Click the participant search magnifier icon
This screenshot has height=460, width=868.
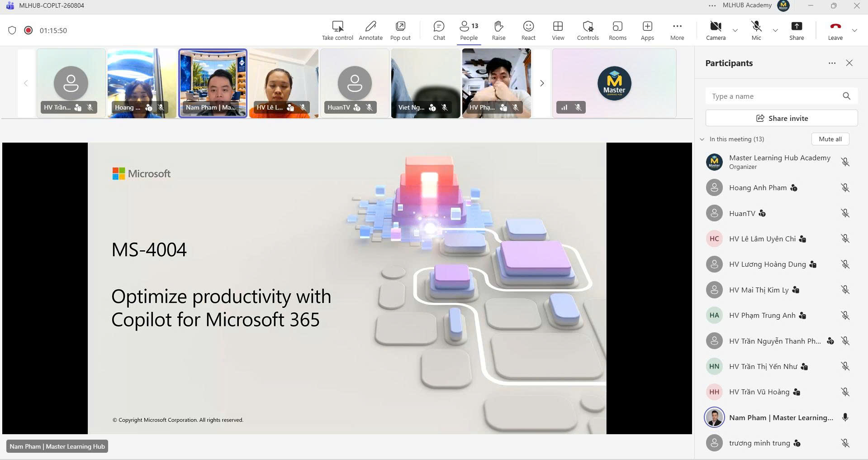click(x=847, y=96)
